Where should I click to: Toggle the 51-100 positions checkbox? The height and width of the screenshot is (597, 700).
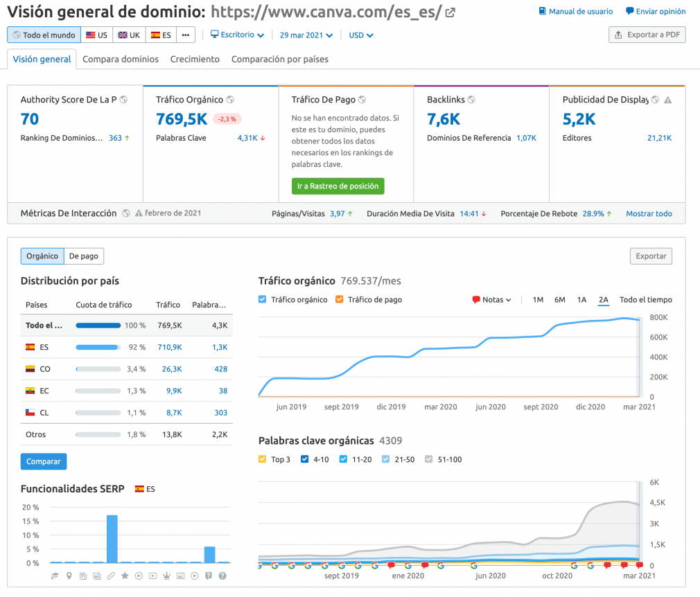click(429, 459)
